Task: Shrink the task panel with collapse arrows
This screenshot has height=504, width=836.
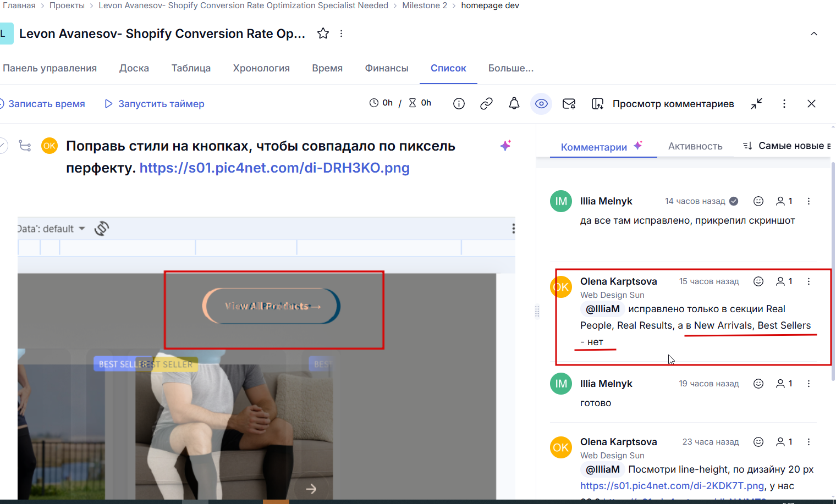Action: tap(757, 103)
